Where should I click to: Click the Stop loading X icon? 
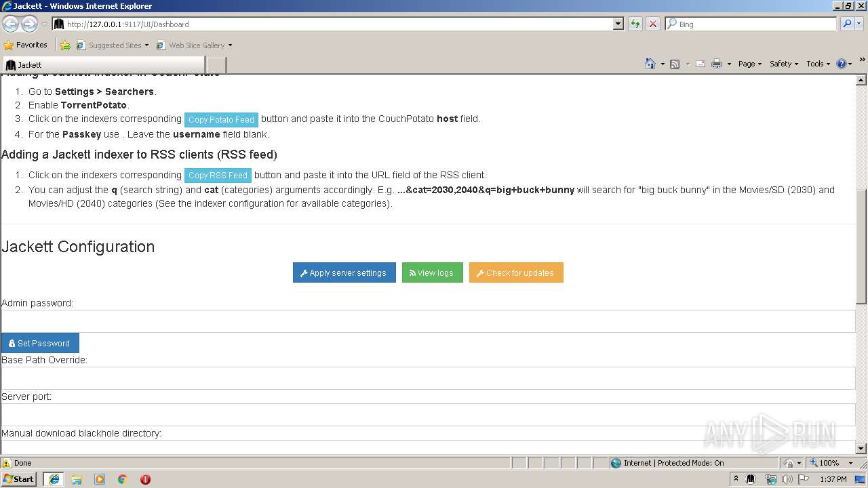coord(653,24)
